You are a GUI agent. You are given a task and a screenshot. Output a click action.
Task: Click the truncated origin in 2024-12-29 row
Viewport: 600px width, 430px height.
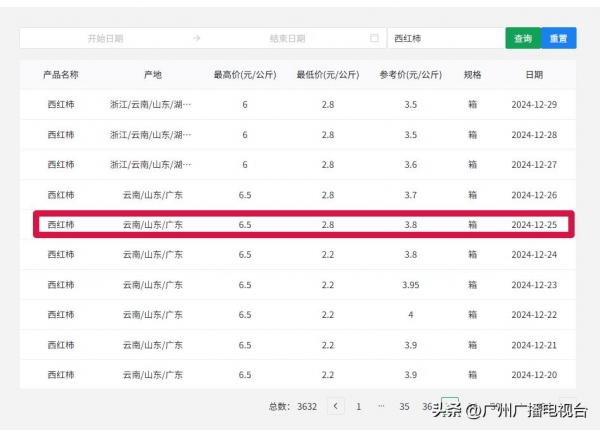click(152, 105)
